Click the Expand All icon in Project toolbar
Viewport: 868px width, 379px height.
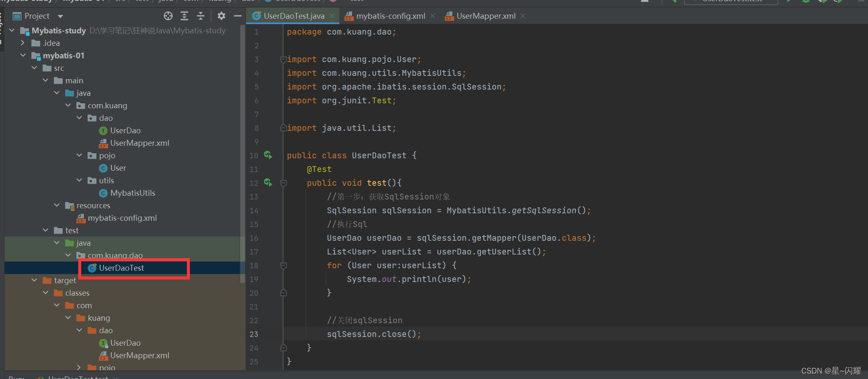pos(184,16)
